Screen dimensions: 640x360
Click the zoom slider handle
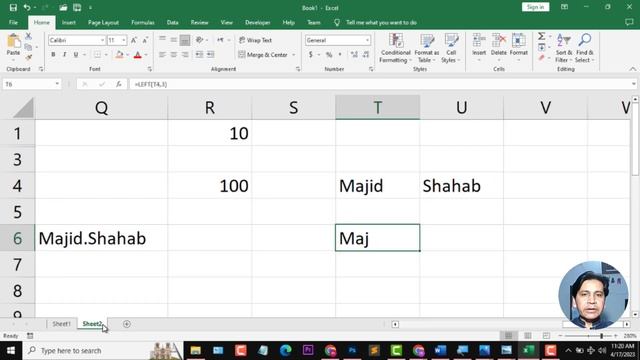coord(601,336)
